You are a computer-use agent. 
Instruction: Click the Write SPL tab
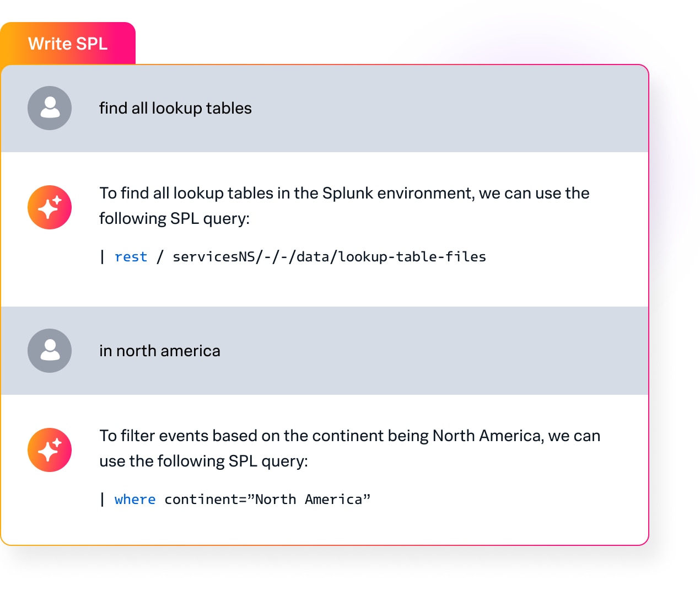[x=68, y=44]
